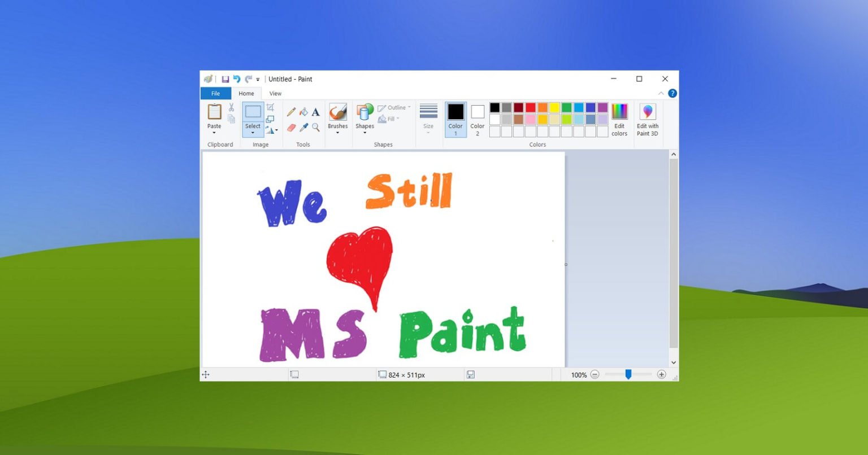Select the Color picker tool
Viewport: 868px width, 455px height.
point(303,127)
